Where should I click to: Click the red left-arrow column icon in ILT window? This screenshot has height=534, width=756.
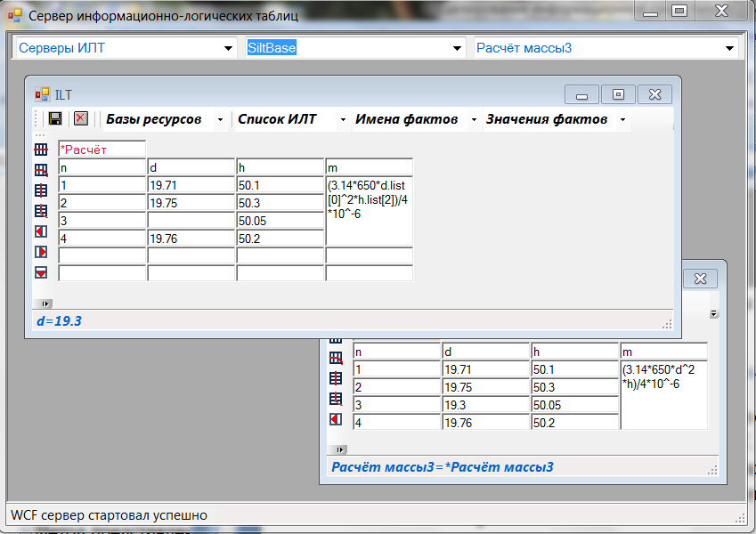[x=41, y=231]
